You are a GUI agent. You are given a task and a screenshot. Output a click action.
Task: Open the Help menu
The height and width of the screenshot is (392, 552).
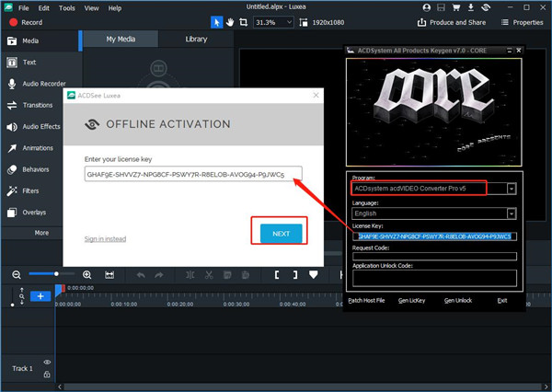tap(115, 8)
